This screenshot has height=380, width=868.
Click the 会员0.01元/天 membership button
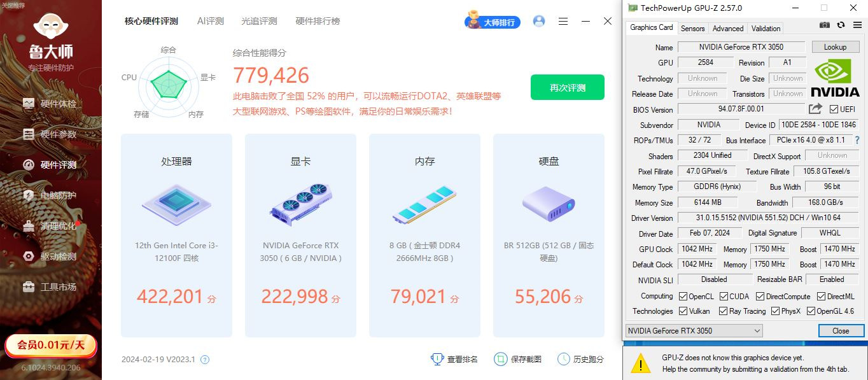(x=51, y=345)
